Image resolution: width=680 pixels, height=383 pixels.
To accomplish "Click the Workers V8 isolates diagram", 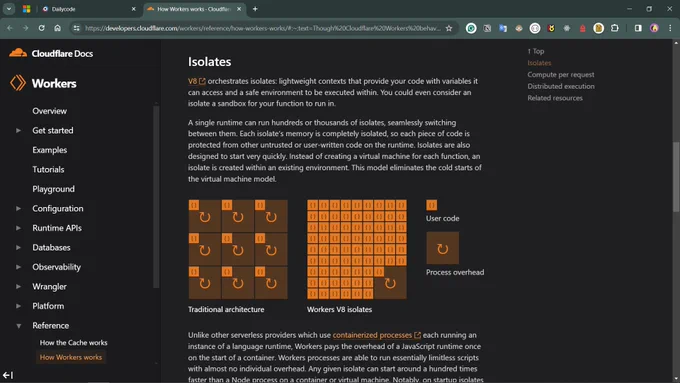I will pyautogui.click(x=357, y=249).
